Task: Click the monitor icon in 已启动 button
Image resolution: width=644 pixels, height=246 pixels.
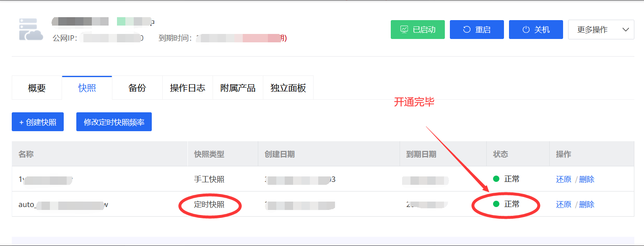Action: (404, 30)
